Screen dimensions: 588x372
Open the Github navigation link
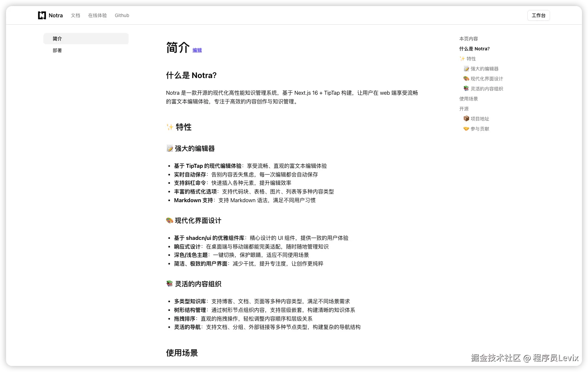pos(122,15)
